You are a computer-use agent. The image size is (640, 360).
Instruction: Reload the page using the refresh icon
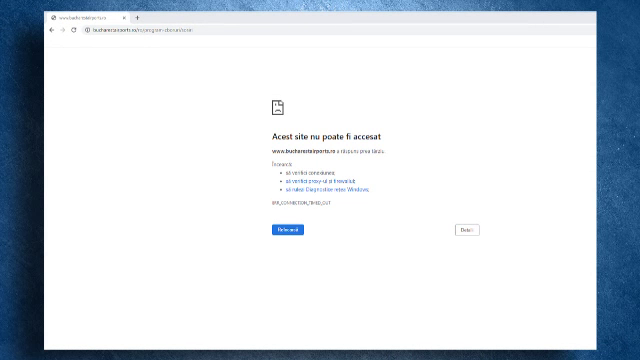[74, 30]
